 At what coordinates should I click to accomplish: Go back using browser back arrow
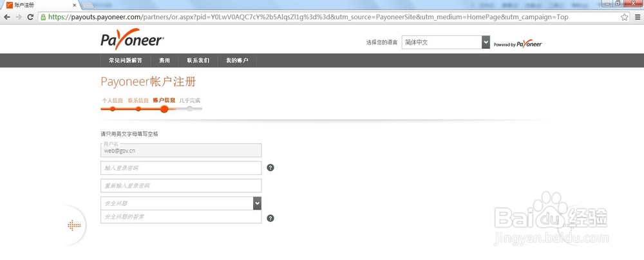7,17
